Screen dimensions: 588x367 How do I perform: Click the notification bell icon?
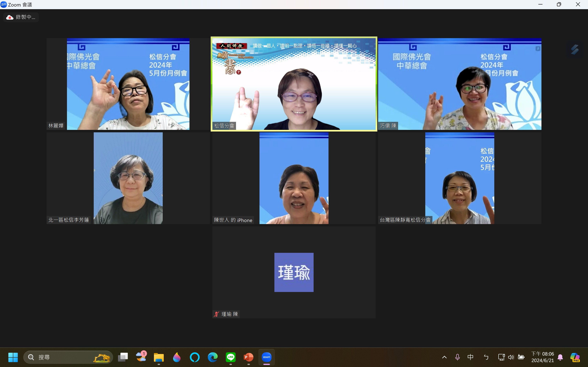pyautogui.click(x=560, y=357)
